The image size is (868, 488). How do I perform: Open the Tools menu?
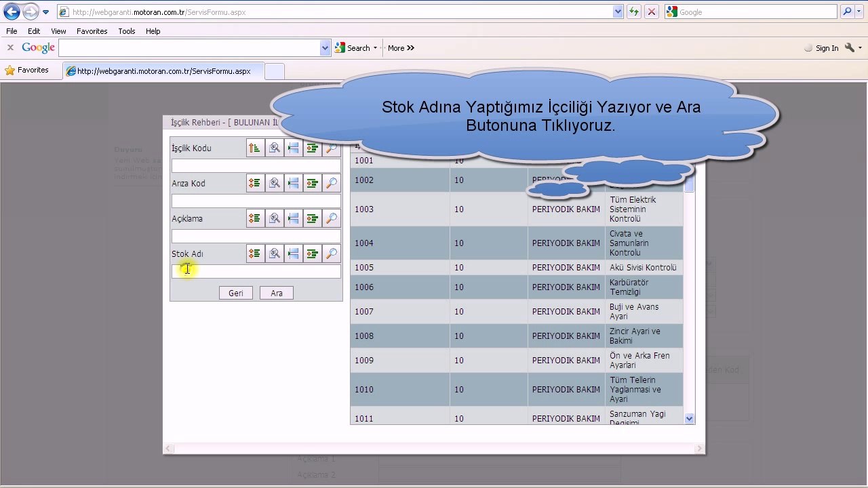click(126, 31)
